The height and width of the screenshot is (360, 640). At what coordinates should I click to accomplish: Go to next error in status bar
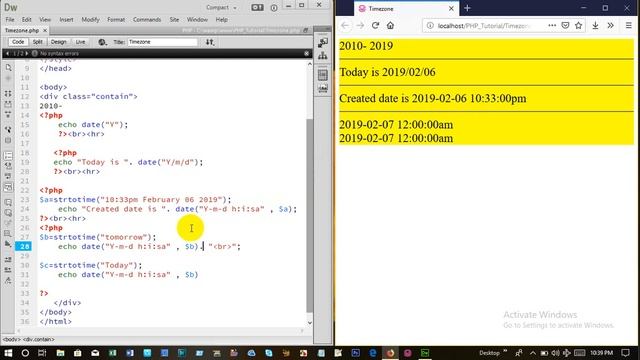point(27,53)
